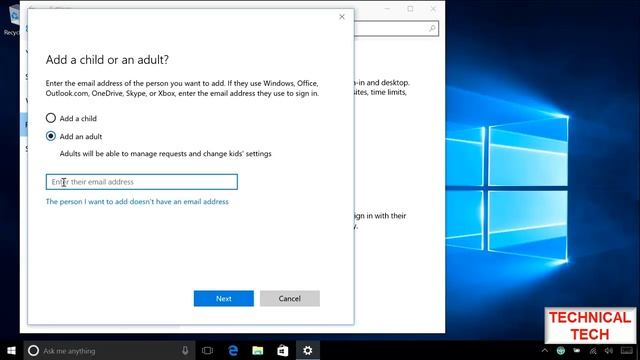Close the dialog with the X icon
Viewport: 640px width, 360px height.
342,17
